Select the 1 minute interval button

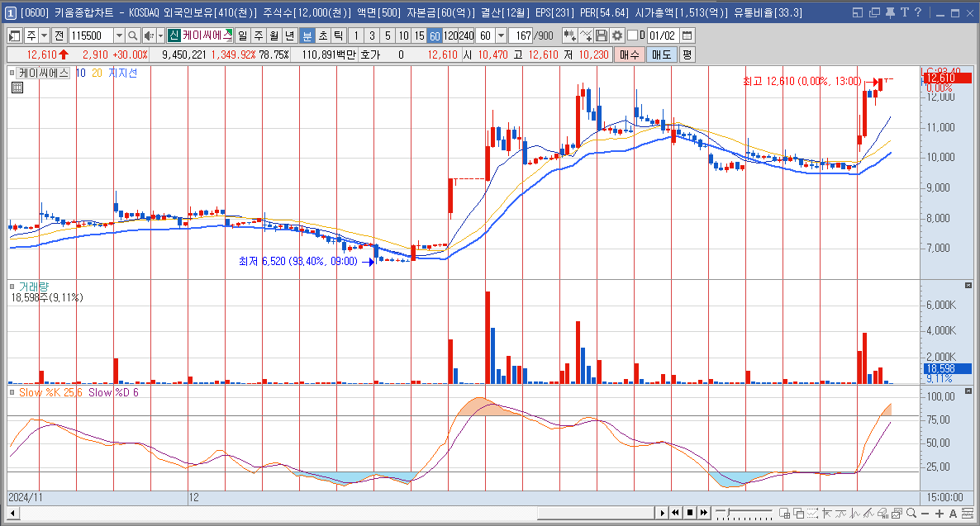356,36
